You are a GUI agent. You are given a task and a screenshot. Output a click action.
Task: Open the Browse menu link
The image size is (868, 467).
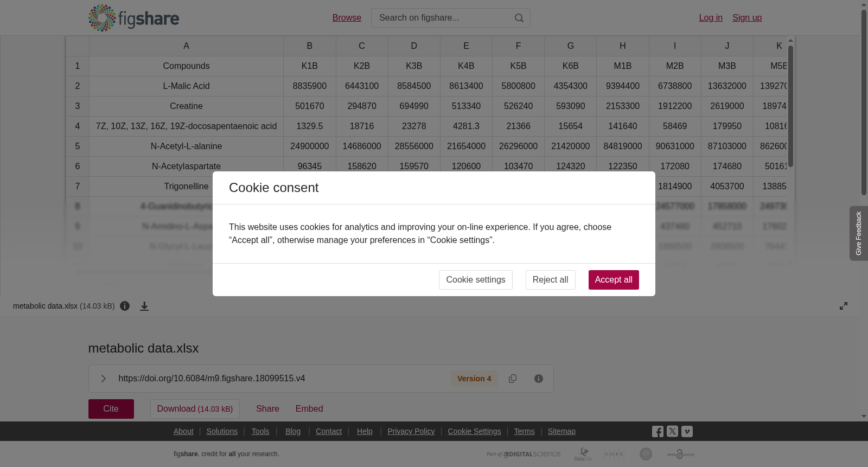(x=347, y=18)
